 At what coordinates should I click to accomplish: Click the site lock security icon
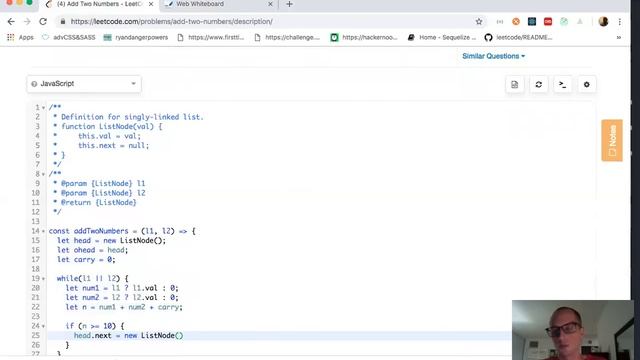click(62, 22)
